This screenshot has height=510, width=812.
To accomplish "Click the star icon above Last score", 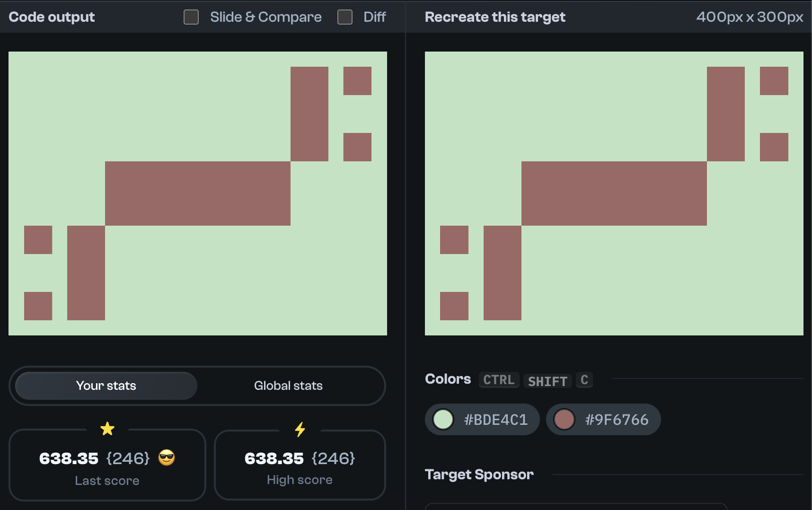I will click(x=107, y=428).
